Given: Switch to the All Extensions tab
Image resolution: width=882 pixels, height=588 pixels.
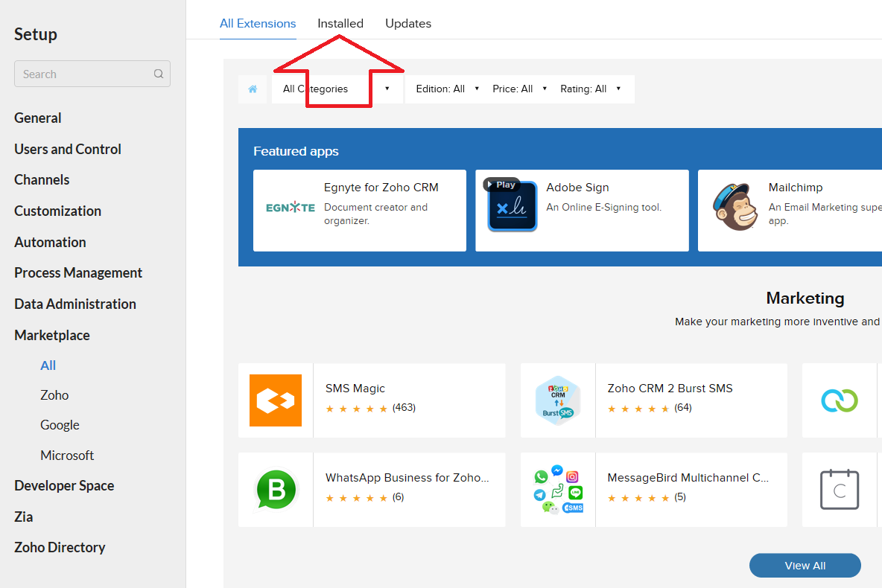Looking at the screenshot, I should click(x=258, y=24).
